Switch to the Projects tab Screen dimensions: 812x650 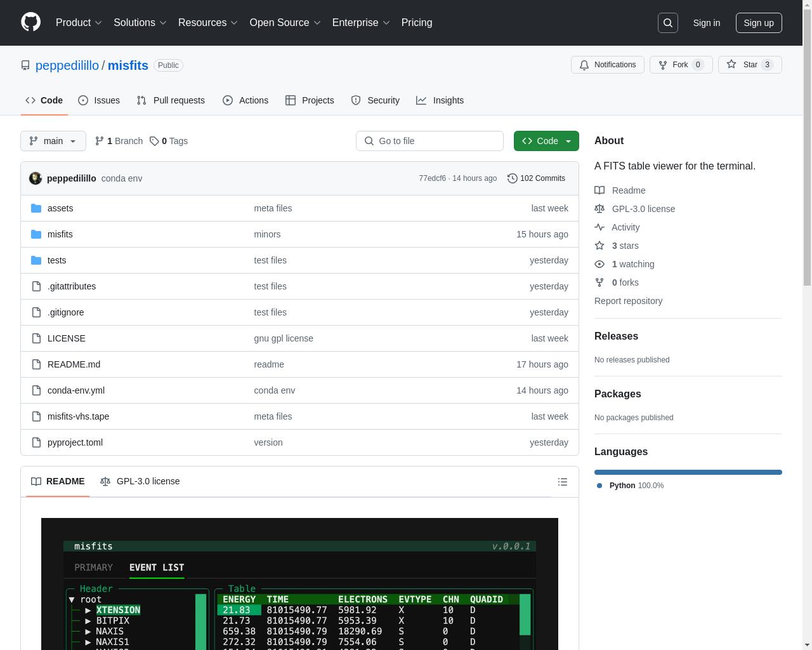click(x=310, y=100)
